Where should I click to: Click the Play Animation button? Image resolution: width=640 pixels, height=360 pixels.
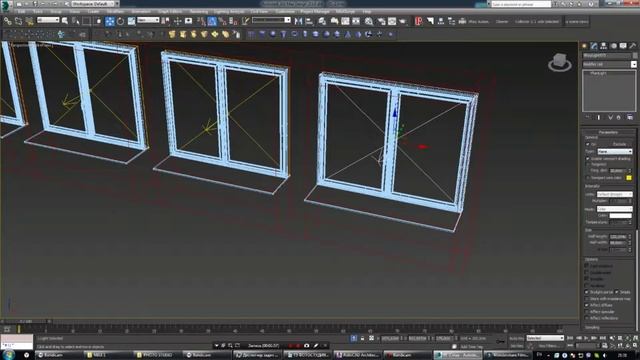click(x=587, y=338)
